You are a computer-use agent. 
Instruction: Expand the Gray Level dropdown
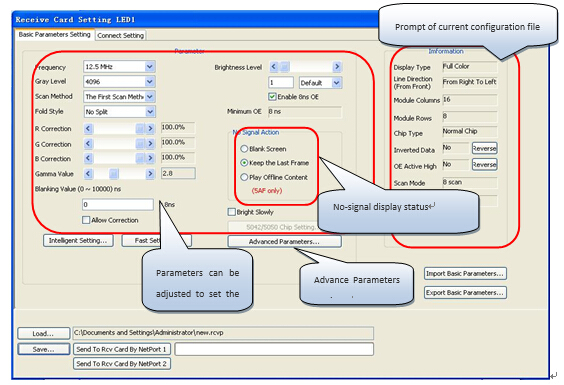point(150,82)
